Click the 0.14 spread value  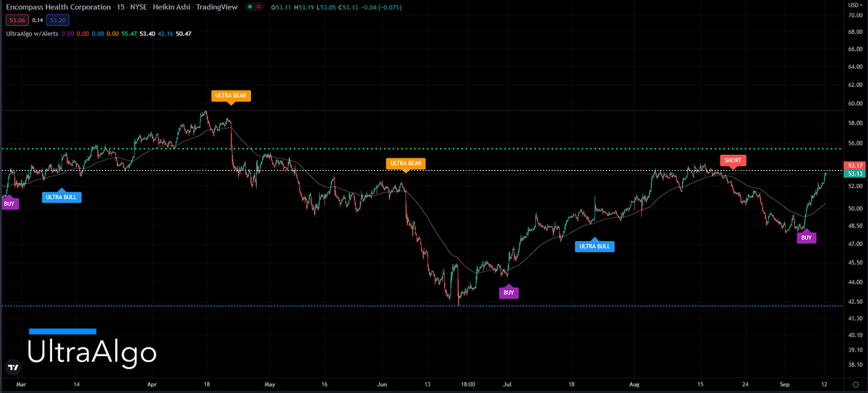tap(38, 20)
